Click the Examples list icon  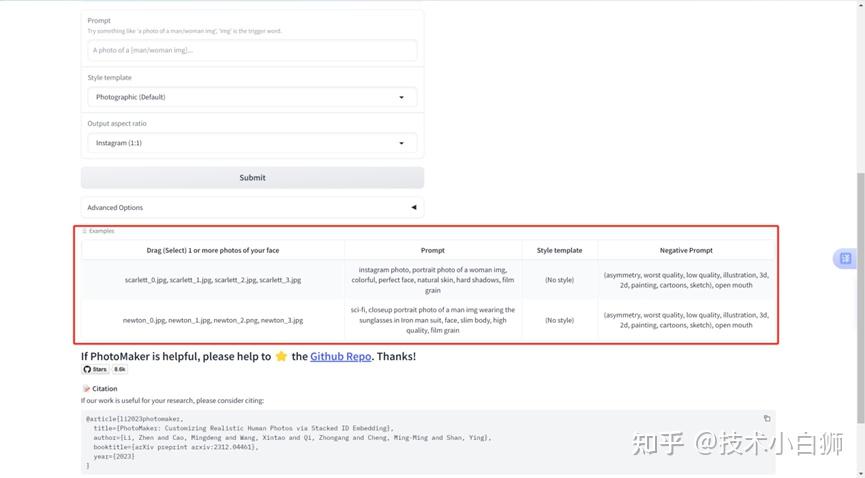[85, 231]
